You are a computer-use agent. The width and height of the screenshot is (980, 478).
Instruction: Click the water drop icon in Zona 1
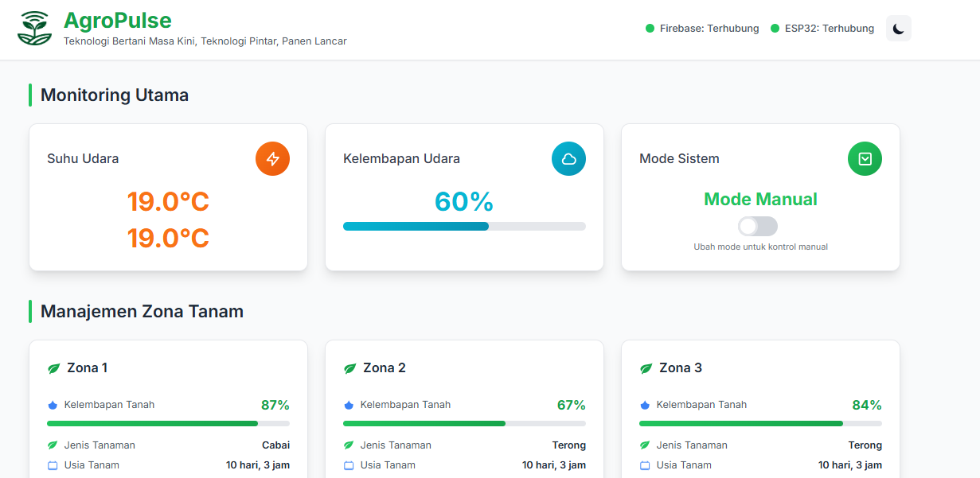point(53,405)
